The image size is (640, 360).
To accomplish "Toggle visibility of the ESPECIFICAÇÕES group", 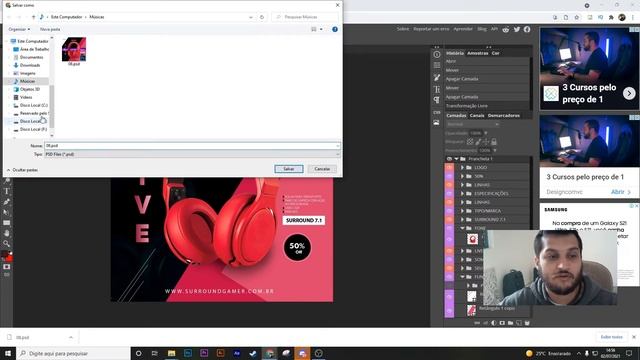I will click(449, 193).
